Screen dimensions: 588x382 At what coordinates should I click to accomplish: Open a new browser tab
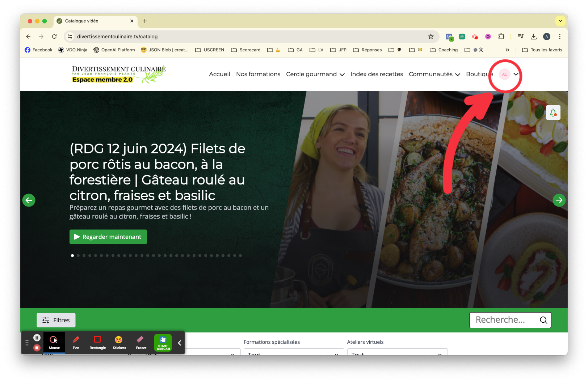click(x=145, y=21)
